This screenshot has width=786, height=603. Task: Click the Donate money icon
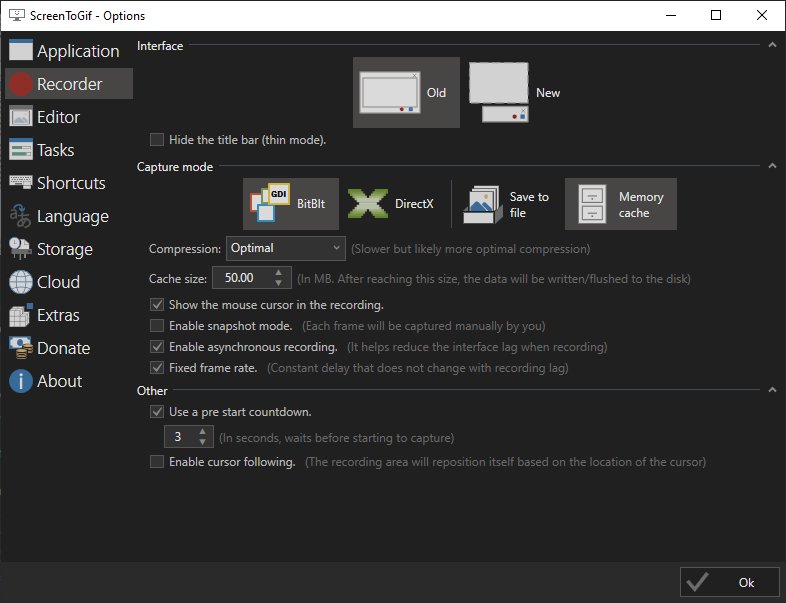[21, 348]
